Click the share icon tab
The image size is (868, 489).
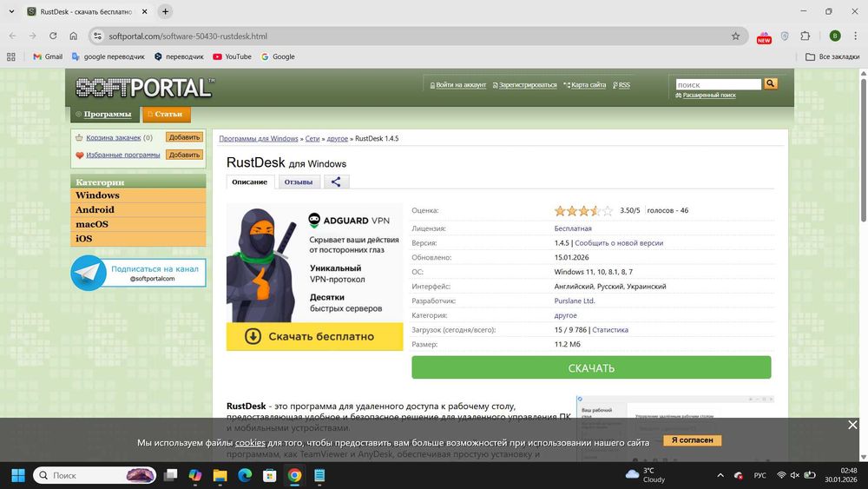[x=336, y=182]
